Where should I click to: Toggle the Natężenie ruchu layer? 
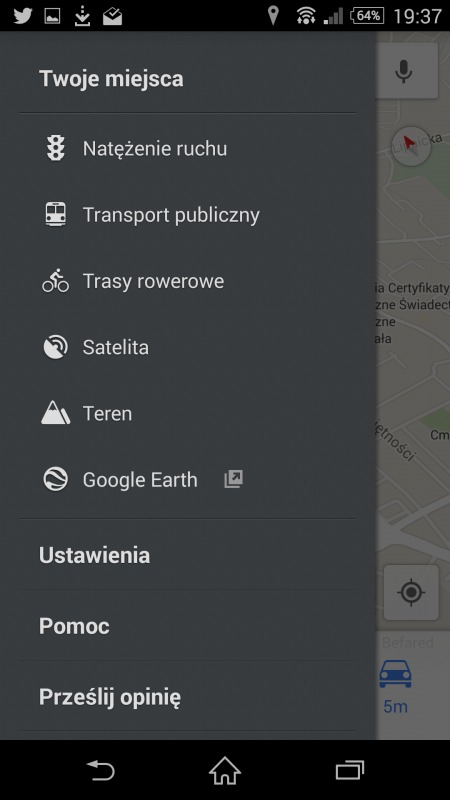[x=188, y=148]
